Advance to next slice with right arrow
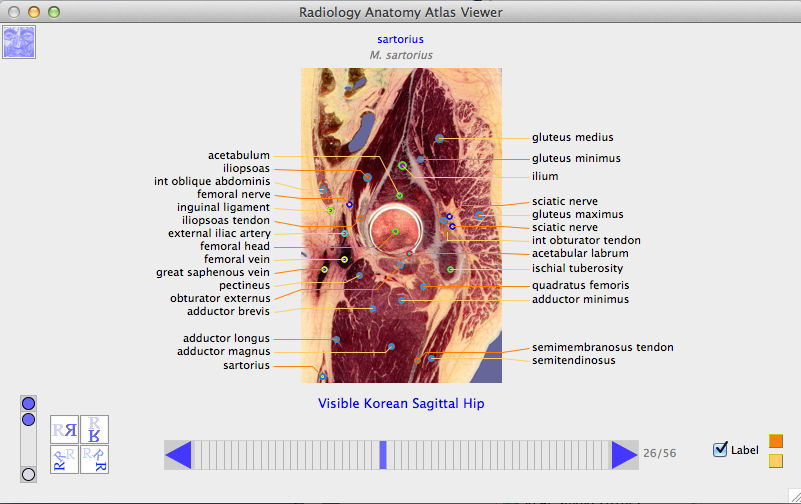801x504 pixels. [624, 455]
